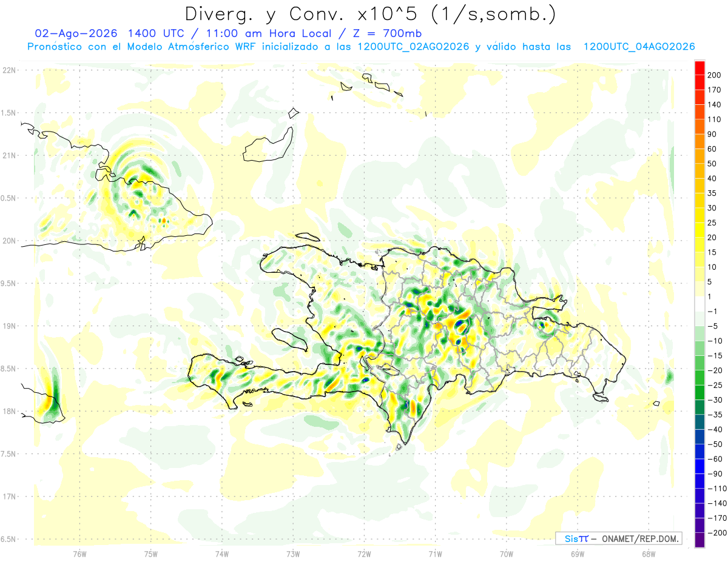The height and width of the screenshot is (562, 728).
Task: Click the "17N" latitude label
Action: pos(8,497)
